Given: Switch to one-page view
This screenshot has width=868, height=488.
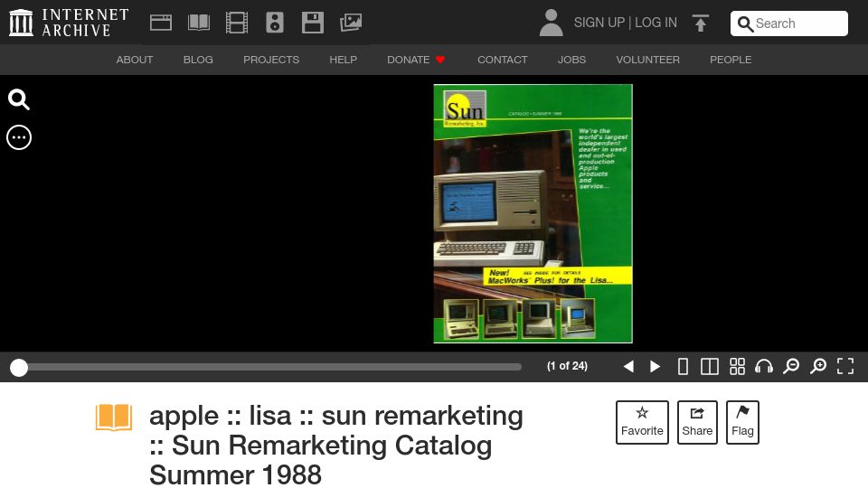Looking at the screenshot, I should coord(684,366).
